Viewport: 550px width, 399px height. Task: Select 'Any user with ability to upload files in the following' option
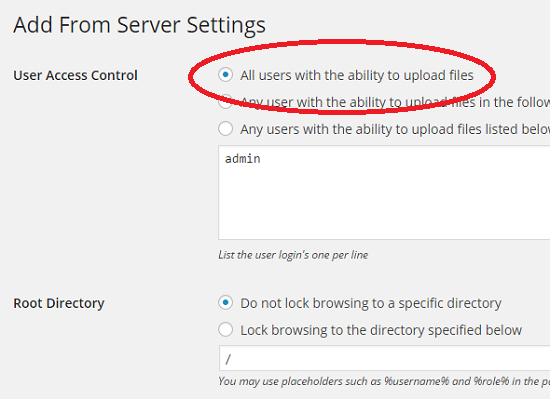225,102
